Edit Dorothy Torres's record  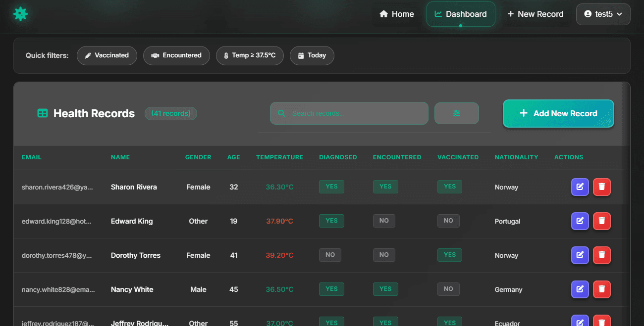click(x=580, y=255)
